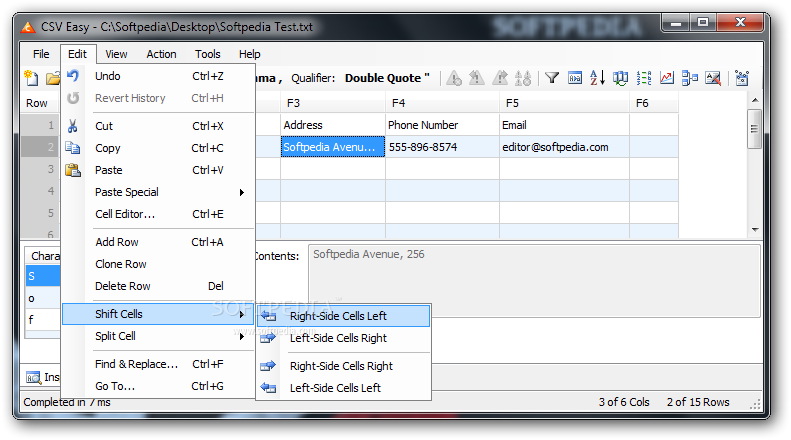
Task: Click the Contents text box
Action: click(534, 281)
